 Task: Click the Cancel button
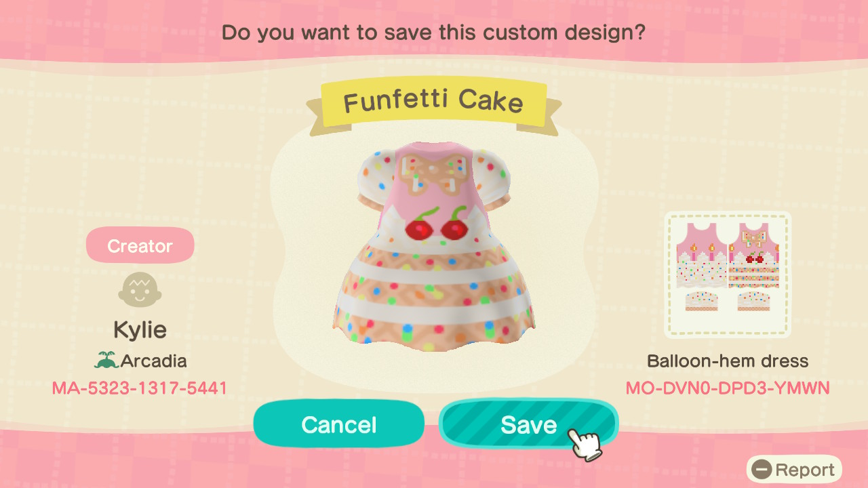(x=338, y=424)
